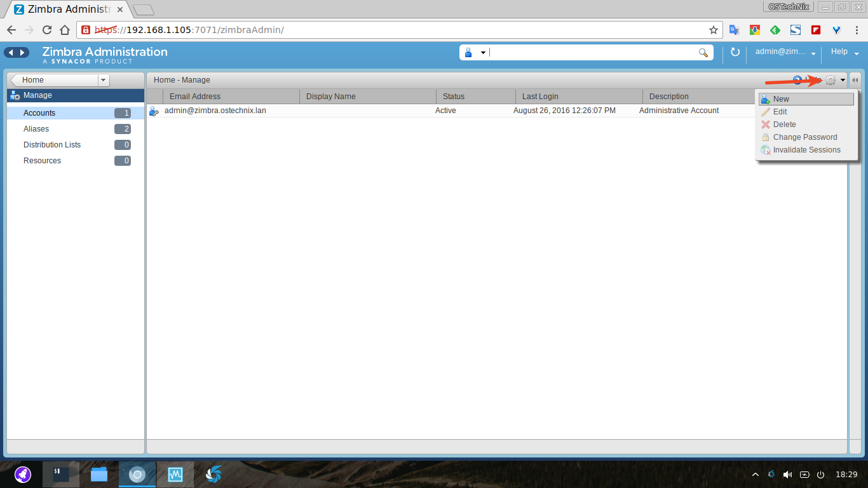Click the volume icon in system tray
Viewport: 868px width, 488px height.
(x=788, y=475)
